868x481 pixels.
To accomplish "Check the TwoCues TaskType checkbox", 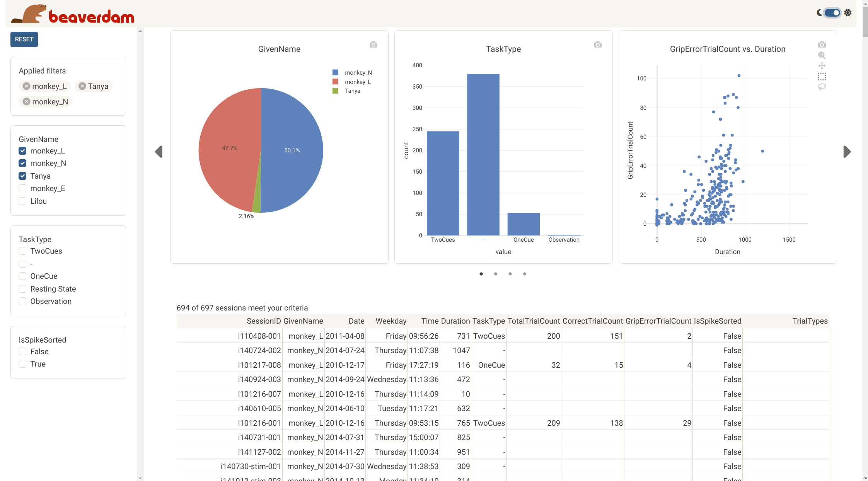I will 22,251.
